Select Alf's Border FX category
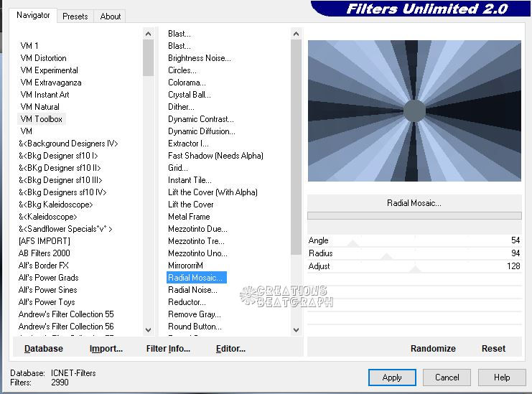This screenshot has width=532, height=394. click(x=44, y=266)
